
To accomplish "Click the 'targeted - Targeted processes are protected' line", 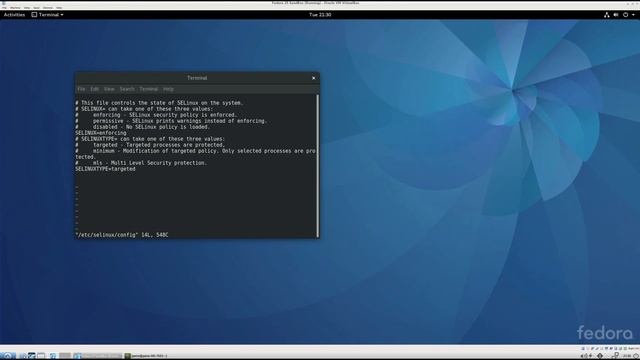I will [x=150, y=145].
